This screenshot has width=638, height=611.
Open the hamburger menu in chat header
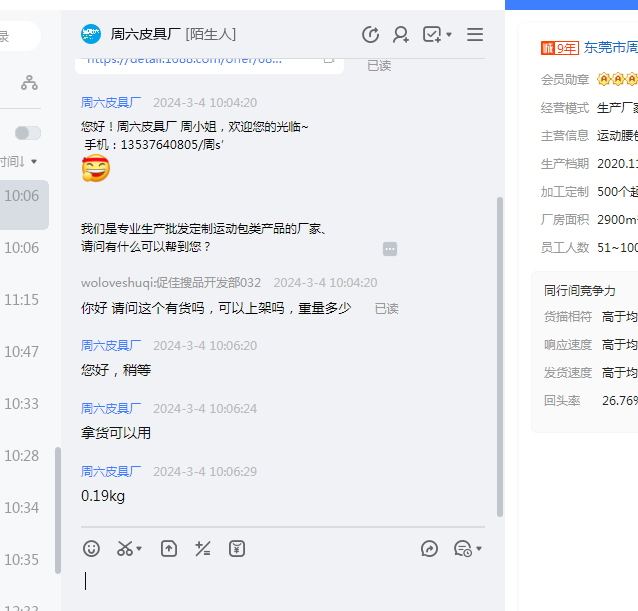click(475, 35)
